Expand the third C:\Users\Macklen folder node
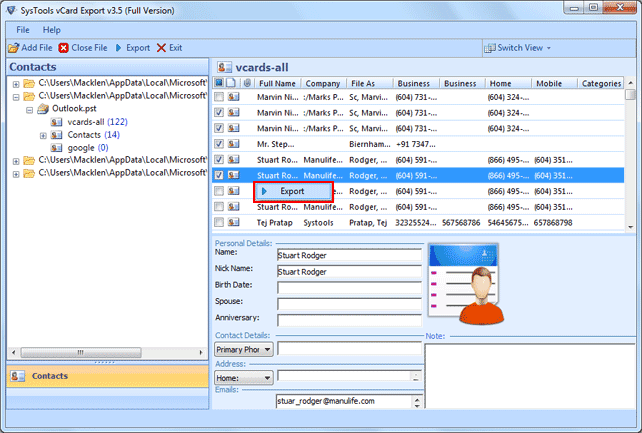Viewport: 642px width, 433px height. coord(16,161)
